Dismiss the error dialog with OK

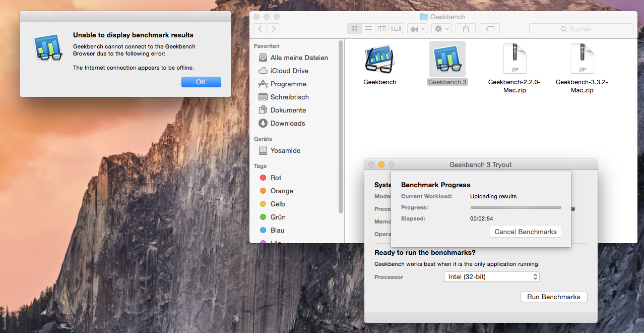point(201,82)
